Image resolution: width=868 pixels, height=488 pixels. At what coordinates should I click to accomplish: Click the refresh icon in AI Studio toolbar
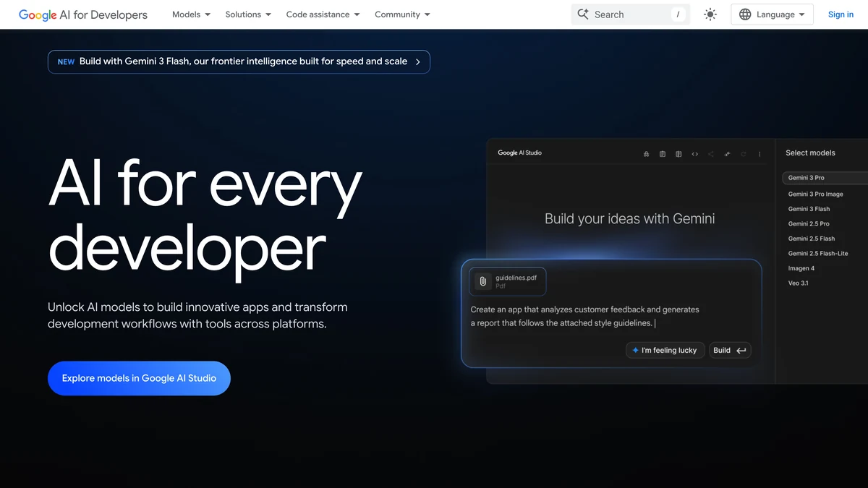743,154
